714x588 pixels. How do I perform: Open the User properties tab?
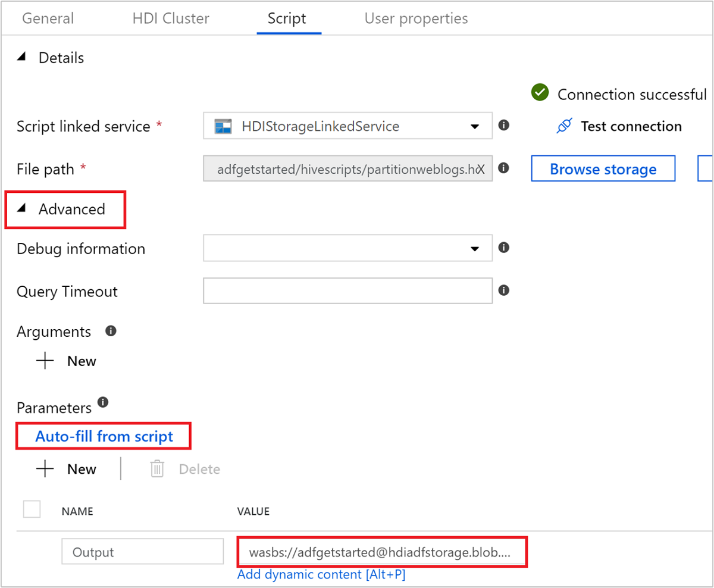click(415, 18)
